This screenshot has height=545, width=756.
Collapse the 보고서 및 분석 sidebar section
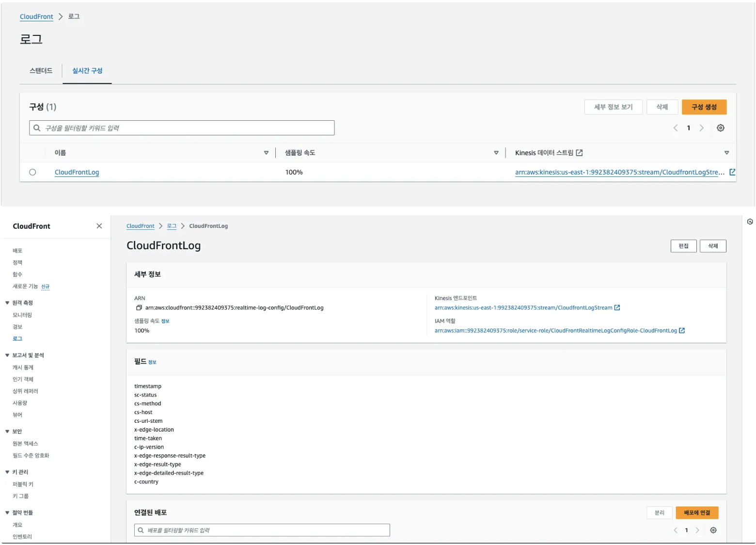tap(7, 355)
